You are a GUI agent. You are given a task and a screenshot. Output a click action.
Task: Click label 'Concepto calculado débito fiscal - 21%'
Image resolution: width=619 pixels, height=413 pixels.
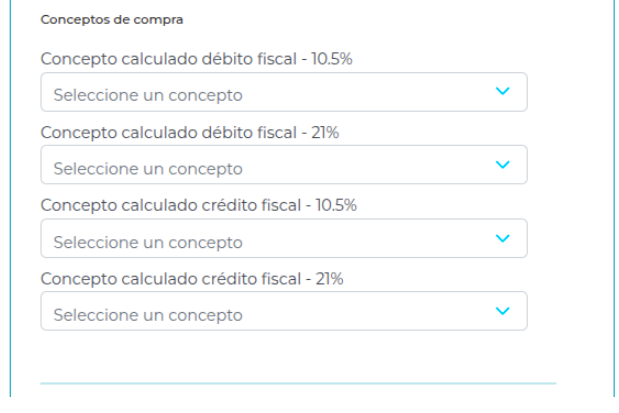pos(189,132)
